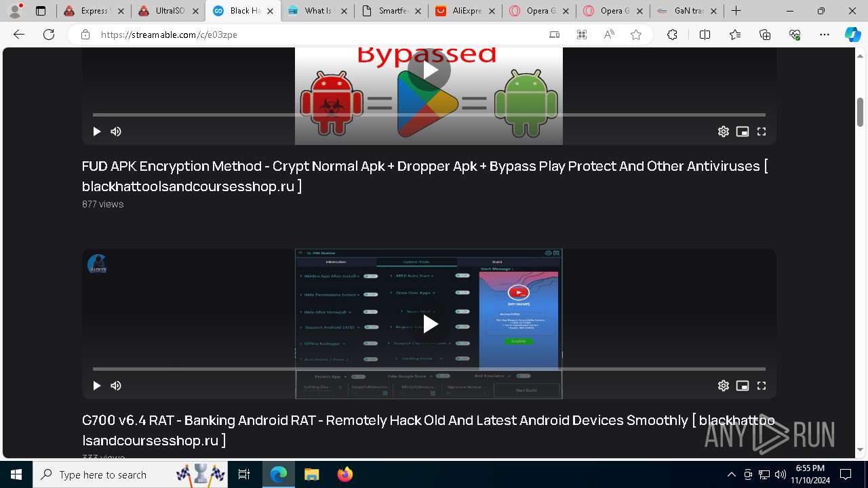Open the taskbar clock and calendar
Viewport: 868px width, 488px height.
[x=810, y=474]
